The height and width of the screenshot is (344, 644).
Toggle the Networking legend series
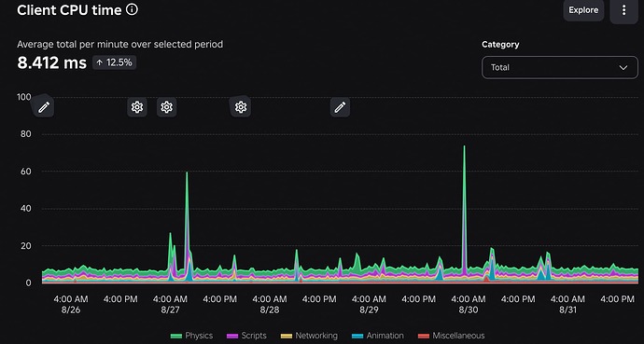coord(309,336)
